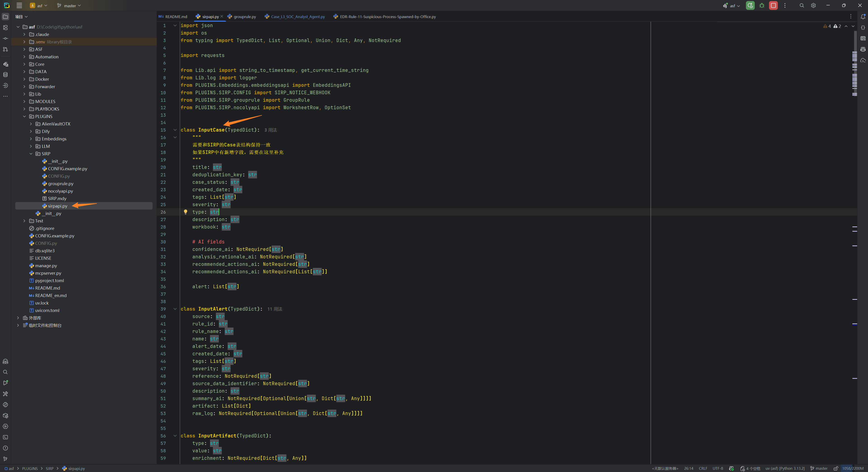868x472 pixels.
Task: Toggle read-only lock icon in status bar
Action: (x=836, y=468)
